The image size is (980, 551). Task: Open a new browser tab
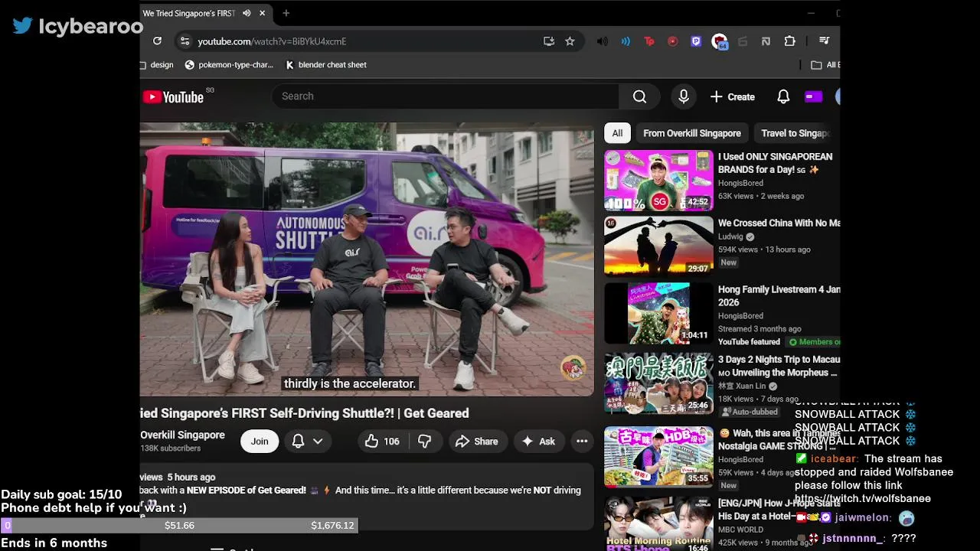pyautogui.click(x=286, y=13)
